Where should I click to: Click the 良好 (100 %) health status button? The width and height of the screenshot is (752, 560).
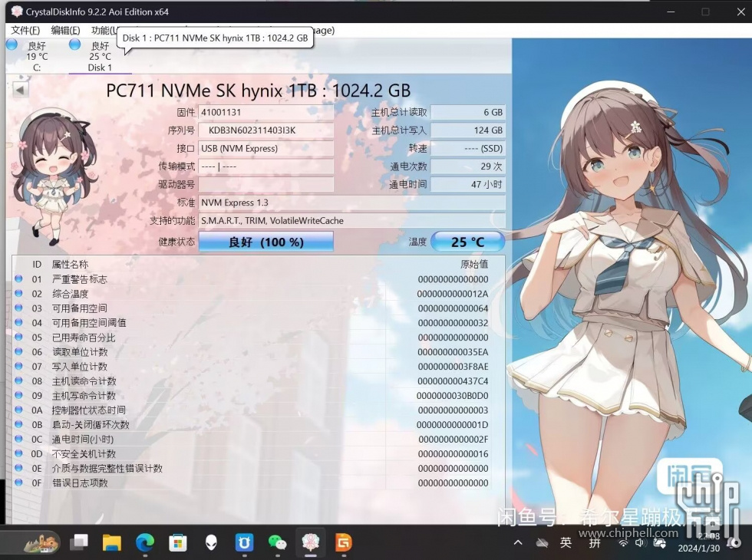coord(266,242)
